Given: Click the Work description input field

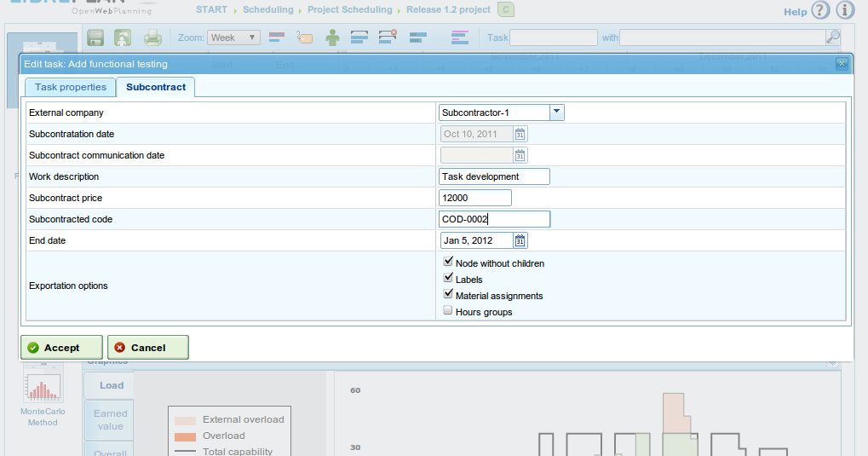Looking at the screenshot, I should point(494,176).
